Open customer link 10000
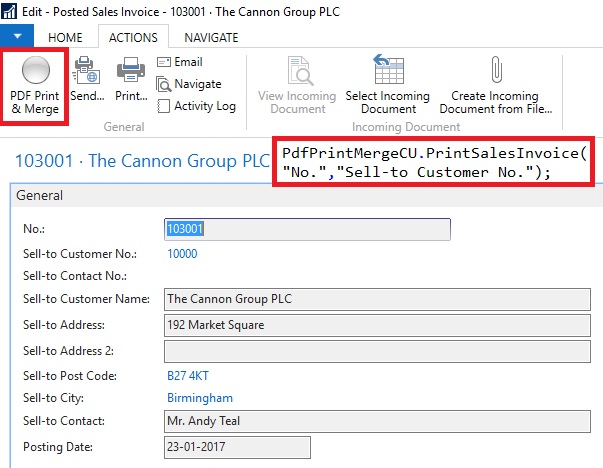603x468 pixels. [182, 254]
